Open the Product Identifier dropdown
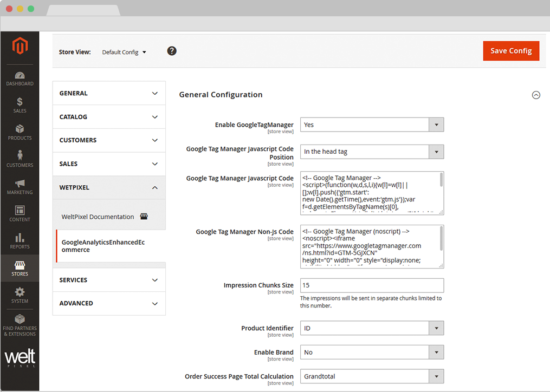Image resolution: width=550 pixels, height=392 pixels. (x=372, y=328)
